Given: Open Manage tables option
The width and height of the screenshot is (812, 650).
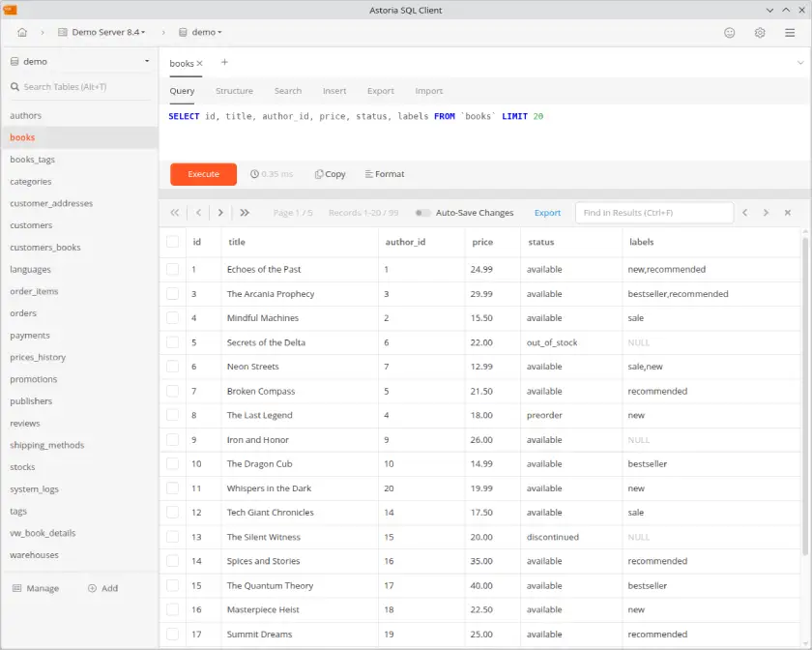Looking at the screenshot, I should coord(36,588).
